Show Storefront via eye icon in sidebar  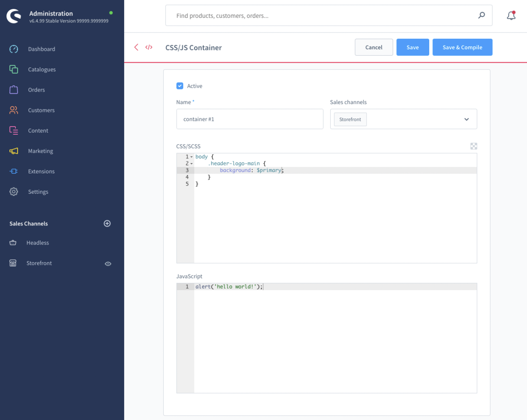point(108,264)
